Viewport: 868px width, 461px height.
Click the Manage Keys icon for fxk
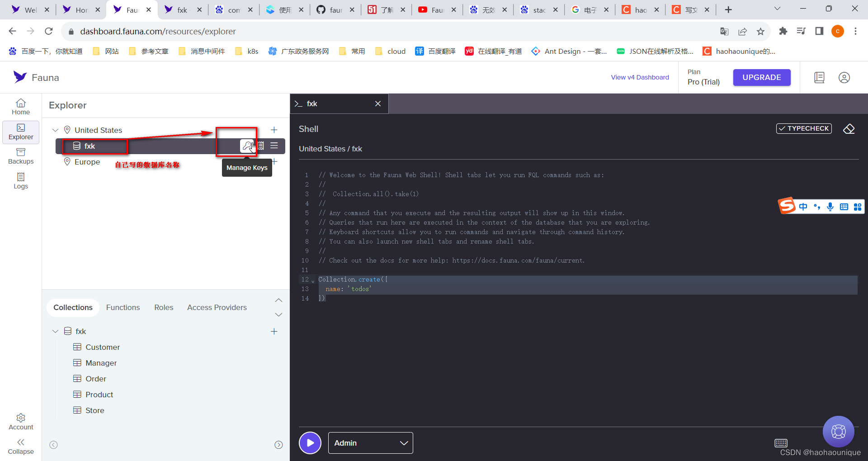(247, 146)
